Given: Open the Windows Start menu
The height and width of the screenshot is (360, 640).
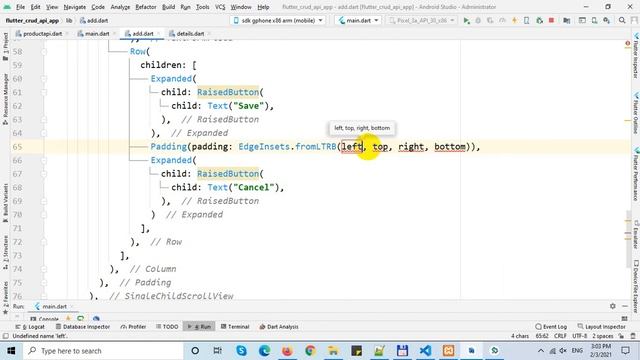Looking at the screenshot, I should tap(11, 351).
